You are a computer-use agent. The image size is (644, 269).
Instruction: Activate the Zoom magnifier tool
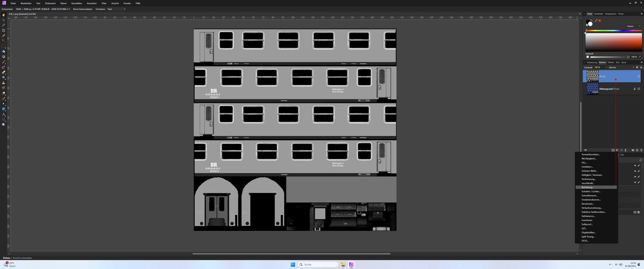[x=4, y=125]
